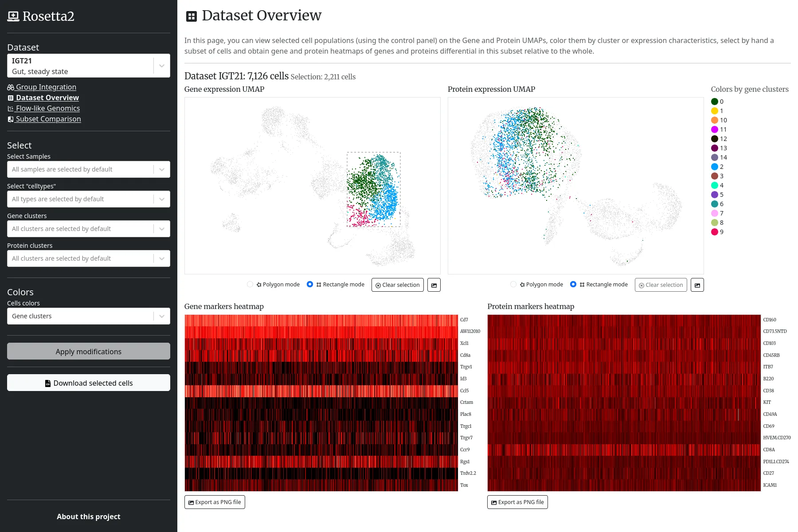The width and height of the screenshot is (798, 532).
Task: Click the Dataset Overview grid icon in heading
Action: click(x=192, y=16)
